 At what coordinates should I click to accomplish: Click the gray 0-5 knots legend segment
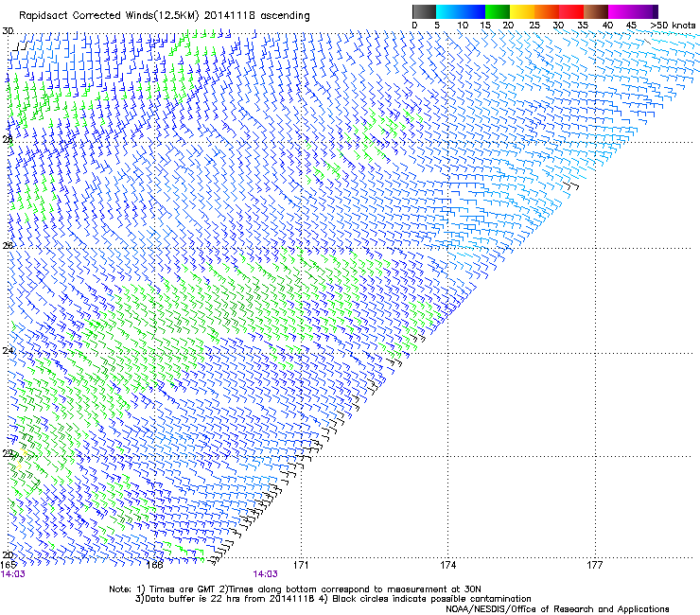pos(424,11)
